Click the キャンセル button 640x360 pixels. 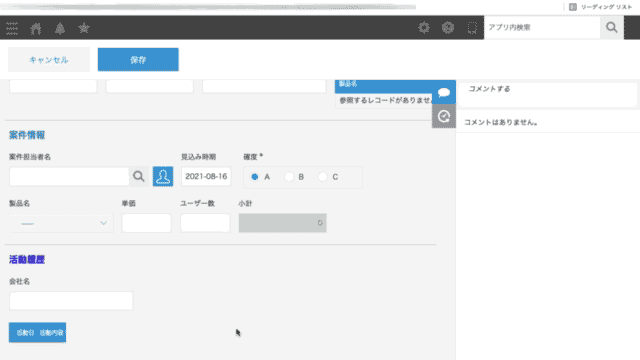pyautogui.click(x=49, y=60)
